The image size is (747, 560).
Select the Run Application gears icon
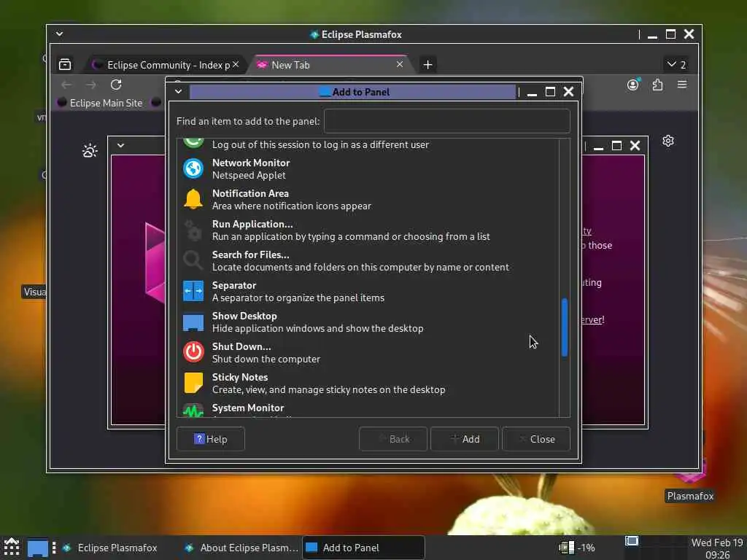pos(193,230)
